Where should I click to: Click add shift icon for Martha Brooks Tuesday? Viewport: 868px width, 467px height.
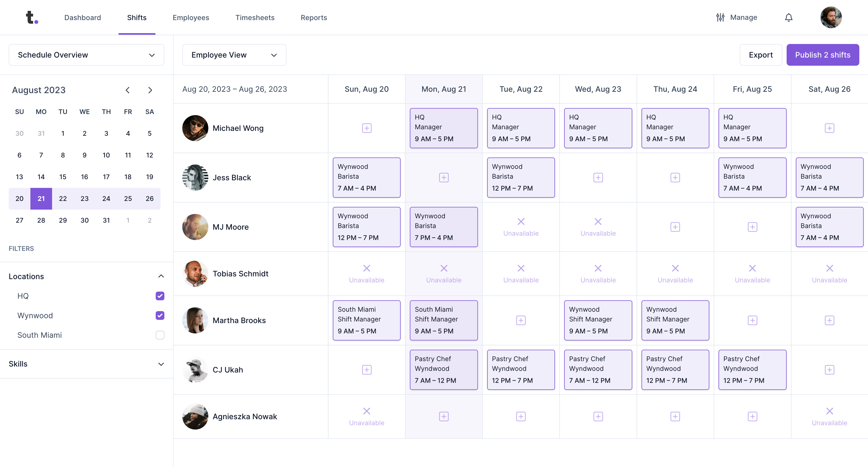click(521, 320)
